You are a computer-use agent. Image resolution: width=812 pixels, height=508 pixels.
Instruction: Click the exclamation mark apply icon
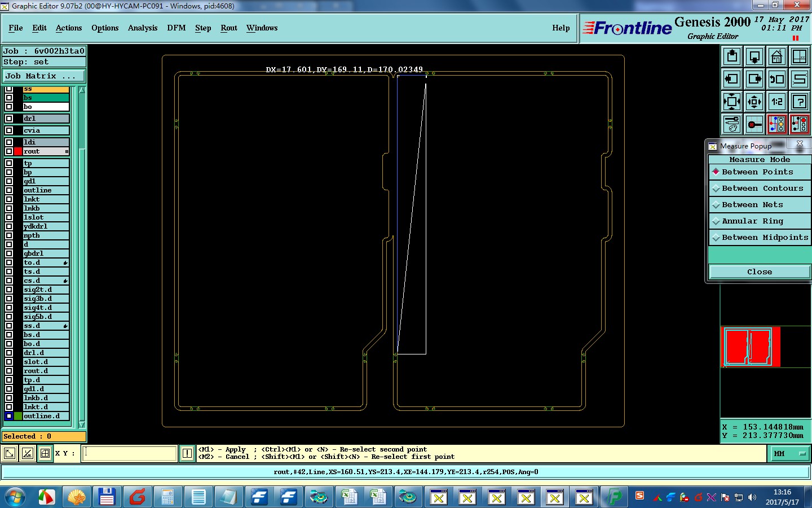187,453
